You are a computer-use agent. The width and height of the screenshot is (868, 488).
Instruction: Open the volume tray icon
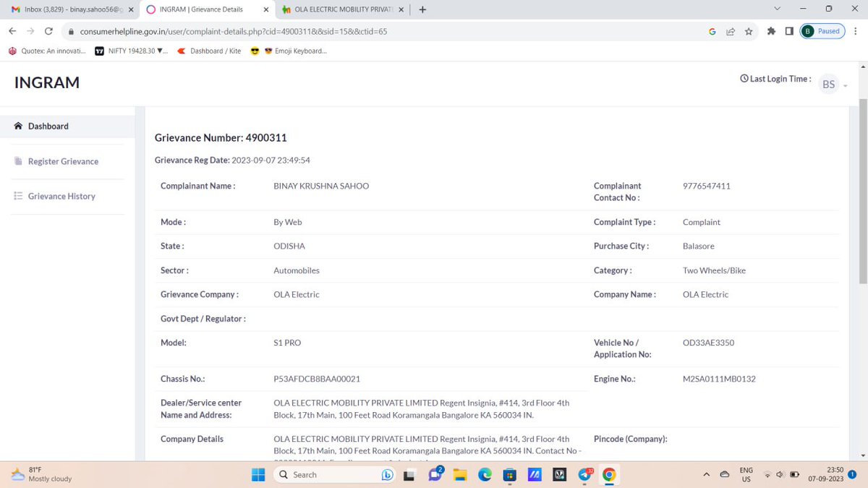[x=780, y=474]
